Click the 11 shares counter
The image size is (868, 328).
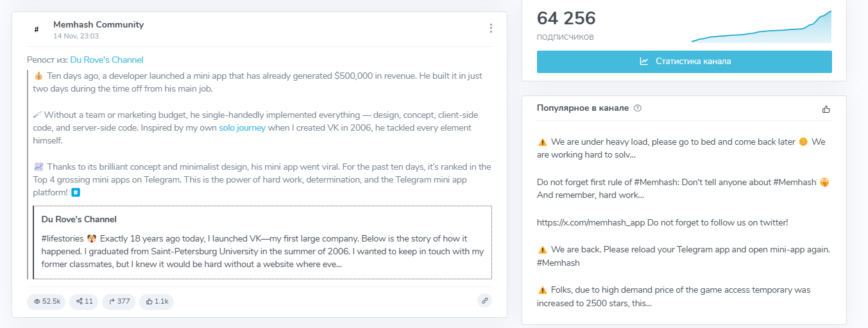pos(84,301)
